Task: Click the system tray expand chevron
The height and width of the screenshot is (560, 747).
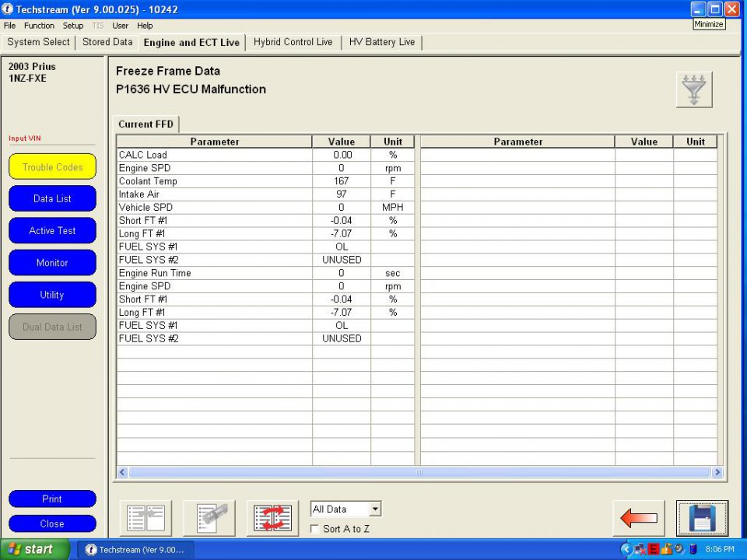Action: point(626,550)
